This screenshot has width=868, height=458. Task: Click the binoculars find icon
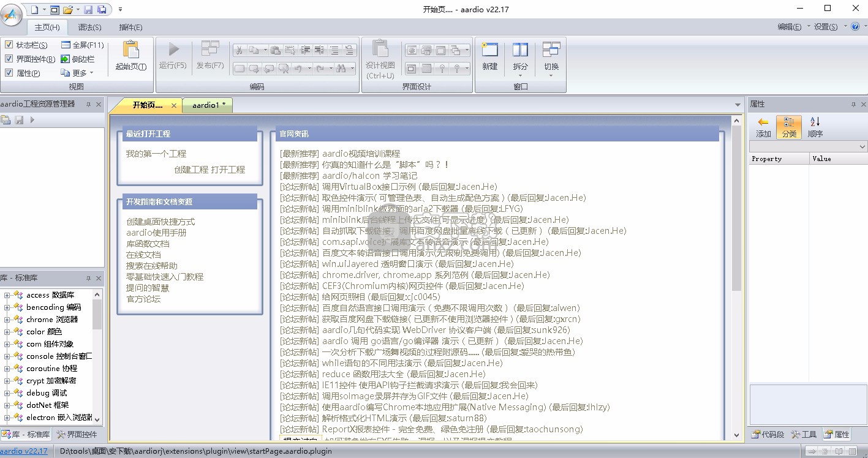(341, 68)
